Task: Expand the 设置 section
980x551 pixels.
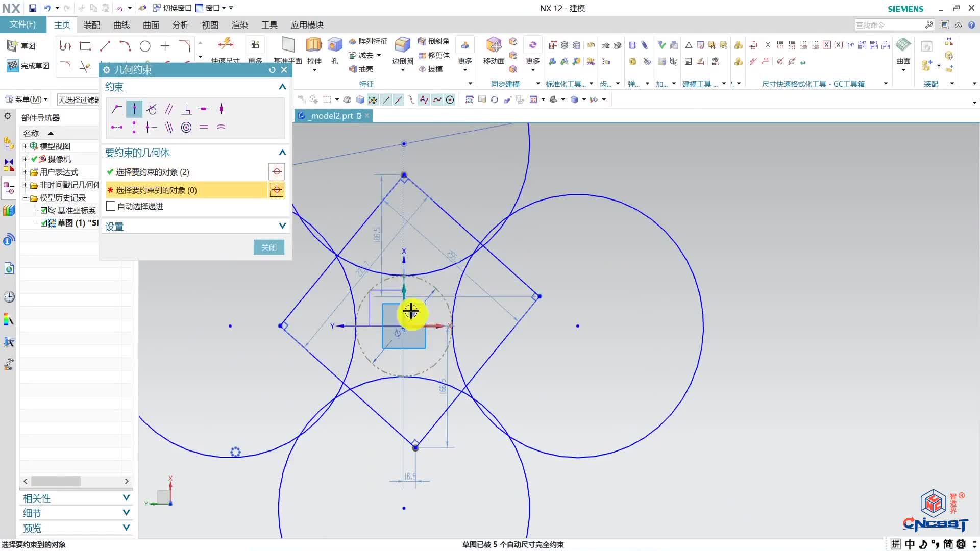Action: [282, 226]
